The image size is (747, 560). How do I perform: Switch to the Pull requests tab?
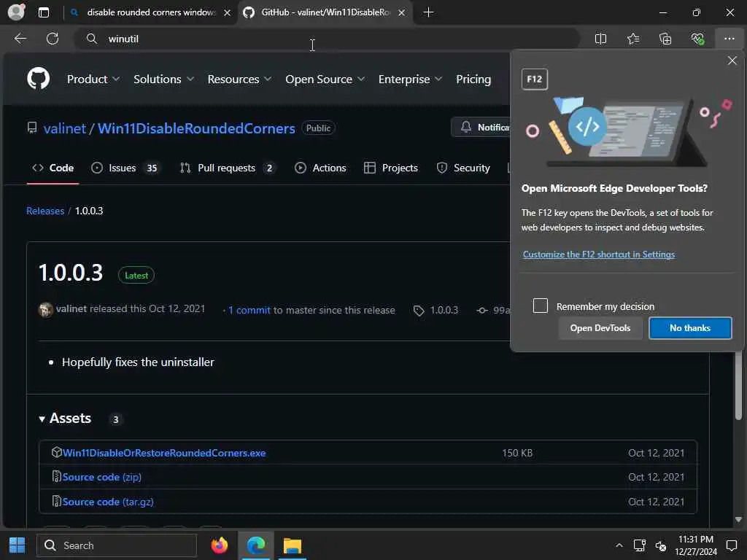tap(226, 168)
